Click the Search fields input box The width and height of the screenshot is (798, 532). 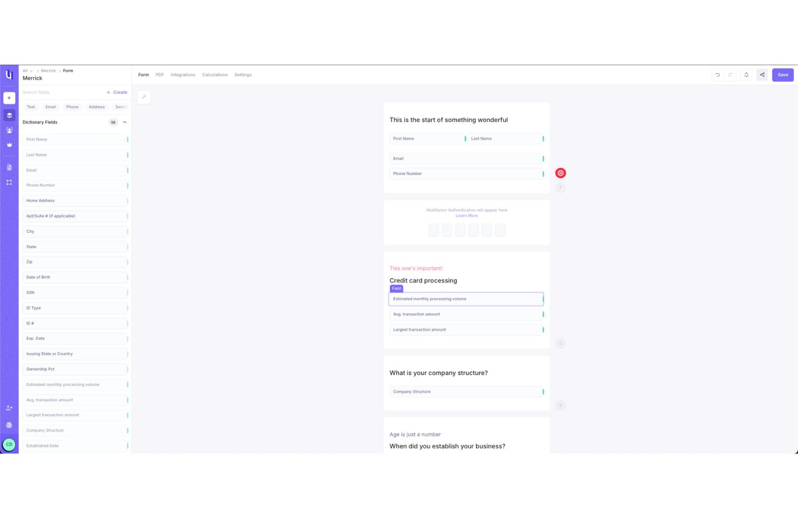click(59, 92)
